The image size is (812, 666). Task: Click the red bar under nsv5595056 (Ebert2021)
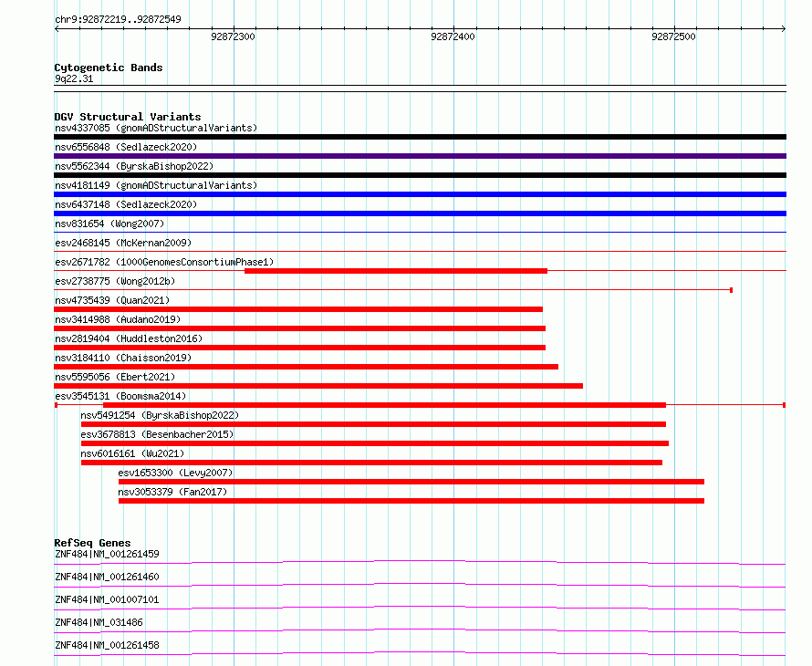pos(318,386)
